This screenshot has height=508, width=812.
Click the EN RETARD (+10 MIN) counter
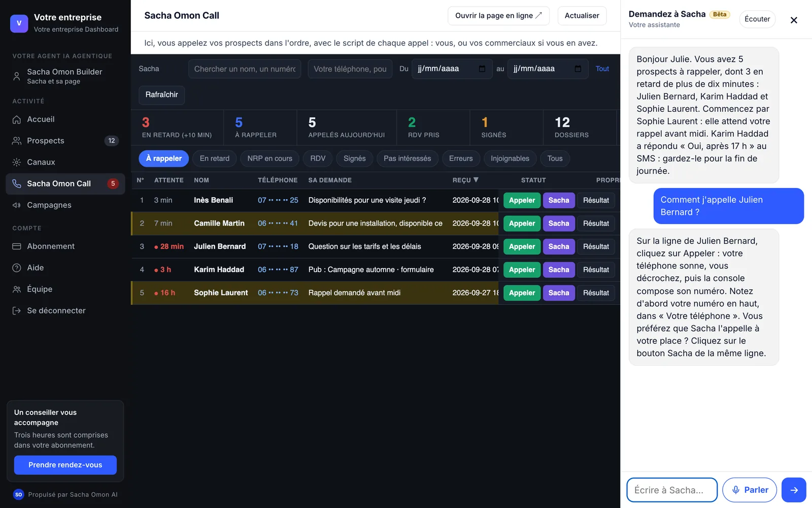point(177,128)
